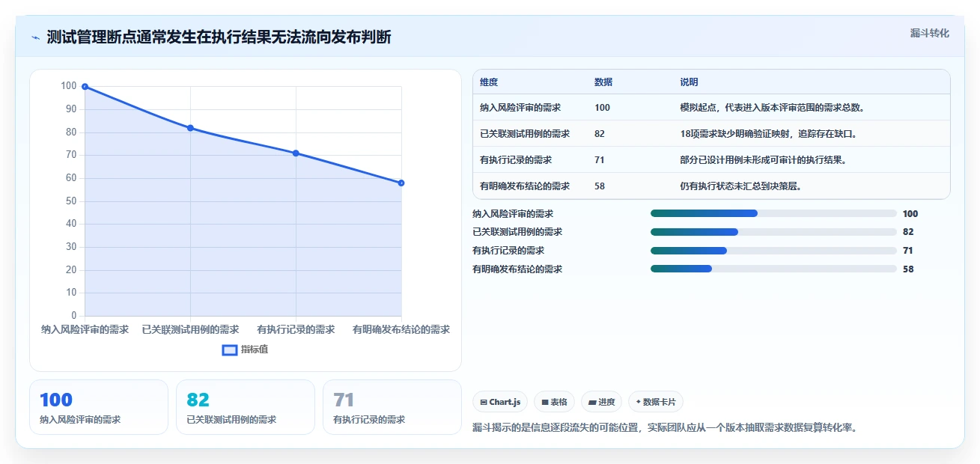Click the 82 data card
Viewport: 980px width, 464px height.
click(x=246, y=407)
